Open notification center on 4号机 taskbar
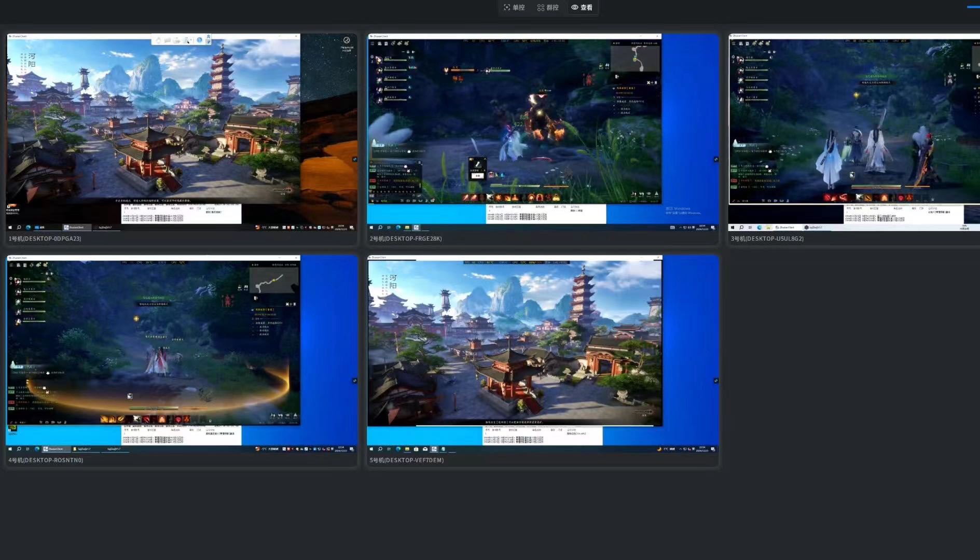 [352, 449]
